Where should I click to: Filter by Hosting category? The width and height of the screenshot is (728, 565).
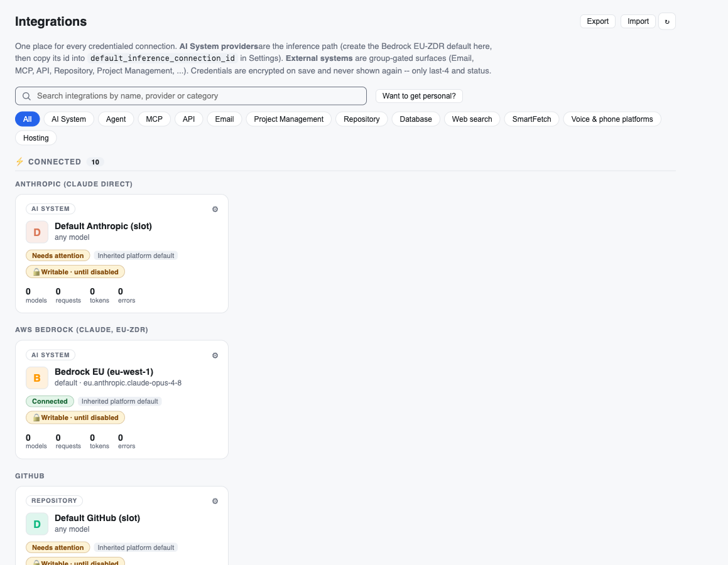pyautogui.click(x=36, y=137)
